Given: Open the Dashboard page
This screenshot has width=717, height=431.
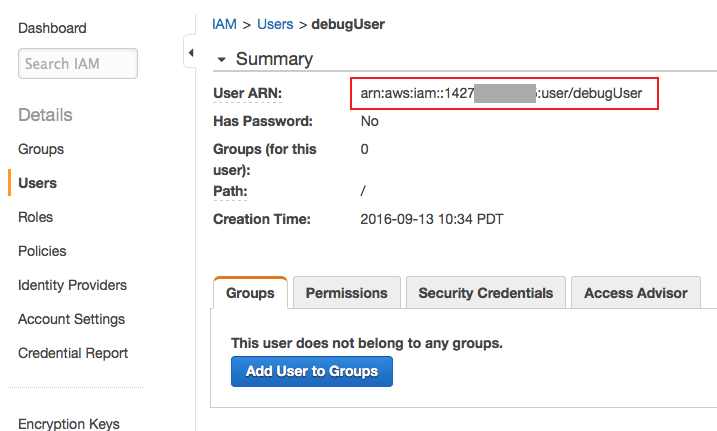Looking at the screenshot, I should point(52,28).
